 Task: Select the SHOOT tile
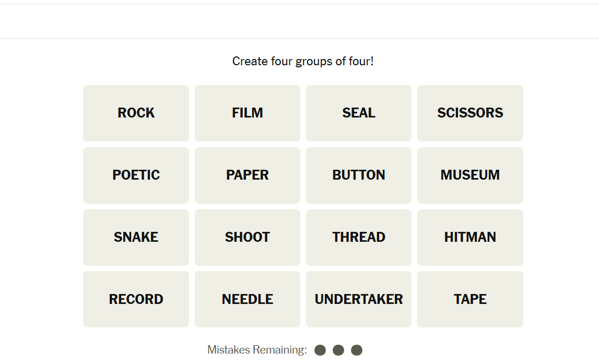pyautogui.click(x=247, y=237)
